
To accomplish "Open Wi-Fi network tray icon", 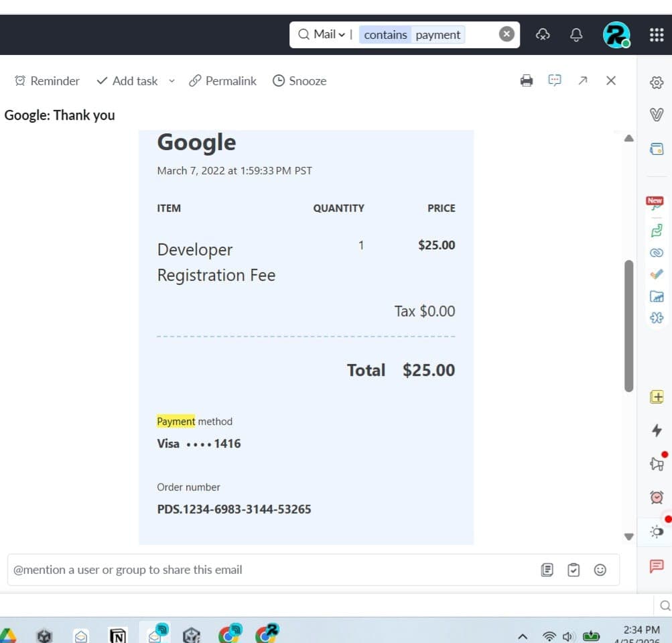I will (549, 636).
